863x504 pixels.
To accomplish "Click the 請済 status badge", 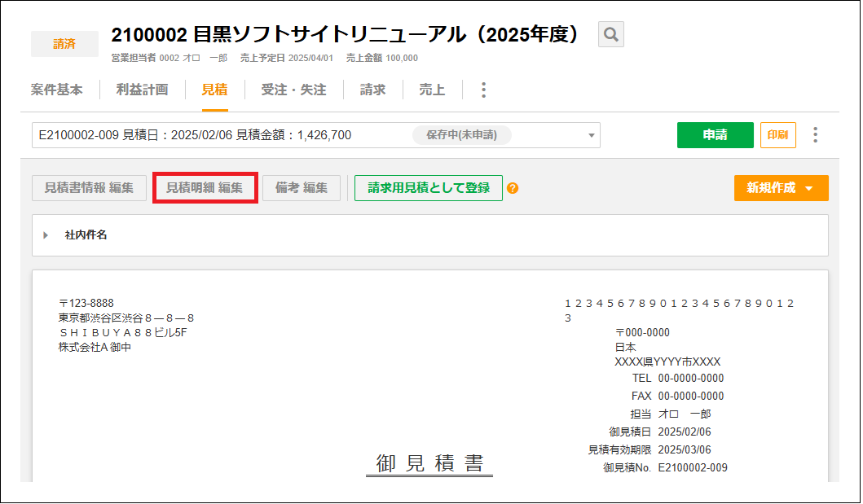I will tap(64, 43).
